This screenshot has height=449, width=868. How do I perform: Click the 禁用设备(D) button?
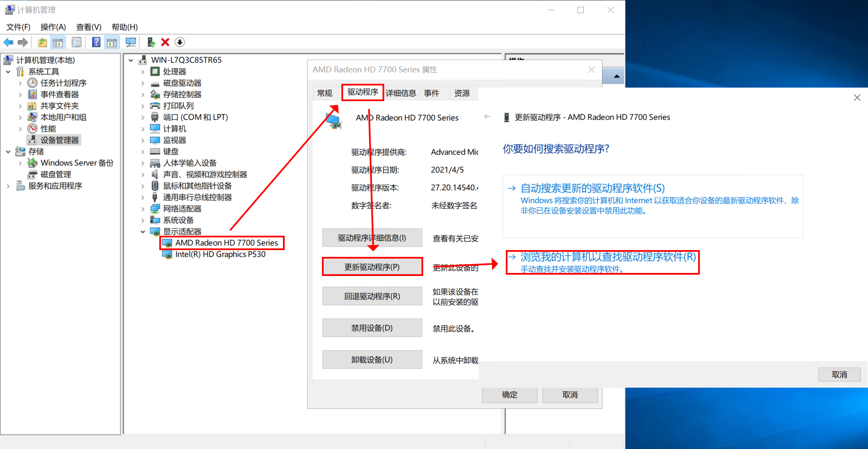click(x=372, y=328)
